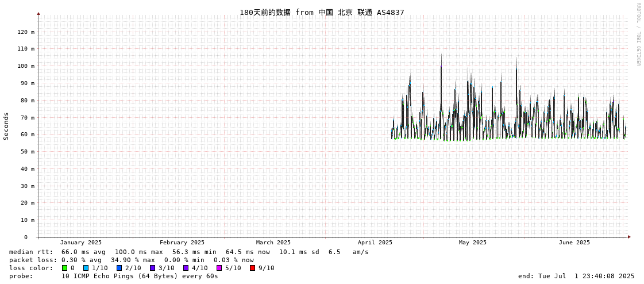Click the magenta 5/10 loss swatch

(219, 268)
